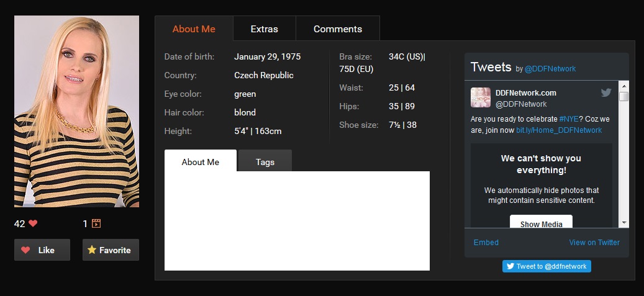Open View on Twitter link

coord(594,243)
